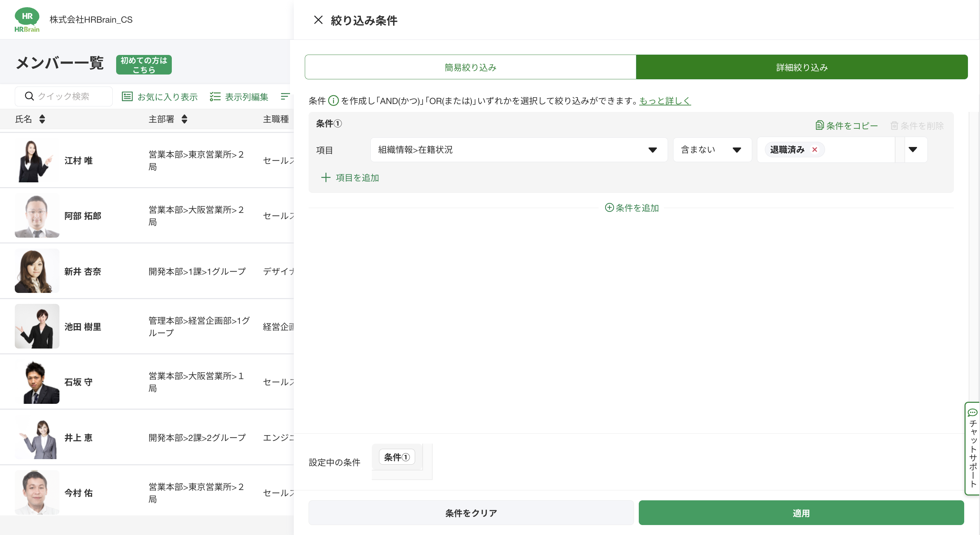The height and width of the screenshot is (535, 980).
Task: Click the trash icon of 条件を削除
Action: [894, 125]
